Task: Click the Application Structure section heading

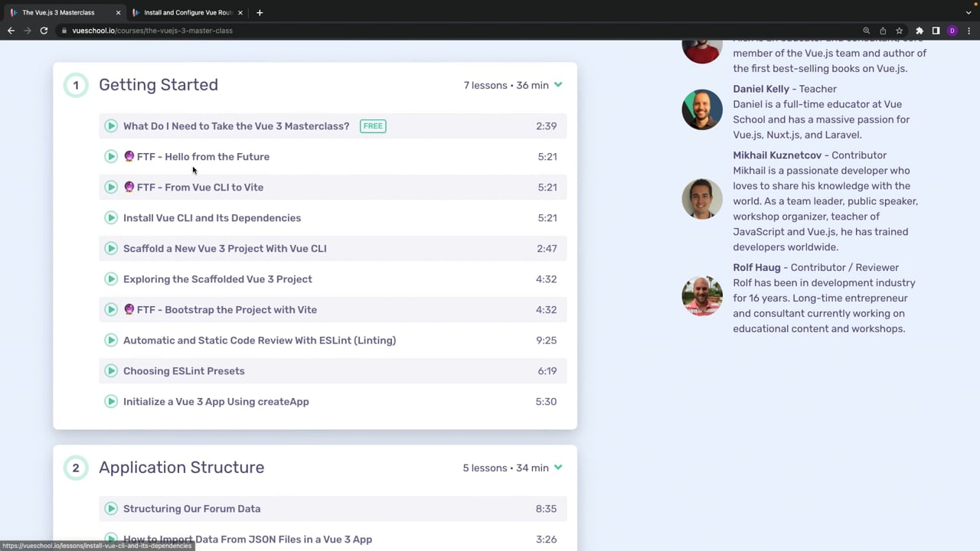Action: (181, 468)
